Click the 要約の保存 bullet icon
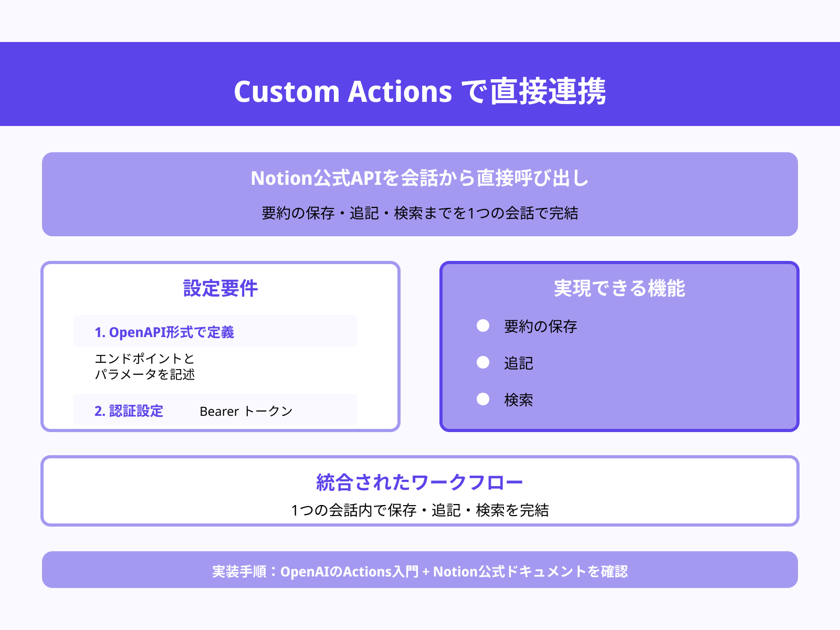The height and width of the screenshot is (630, 840). (482, 327)
